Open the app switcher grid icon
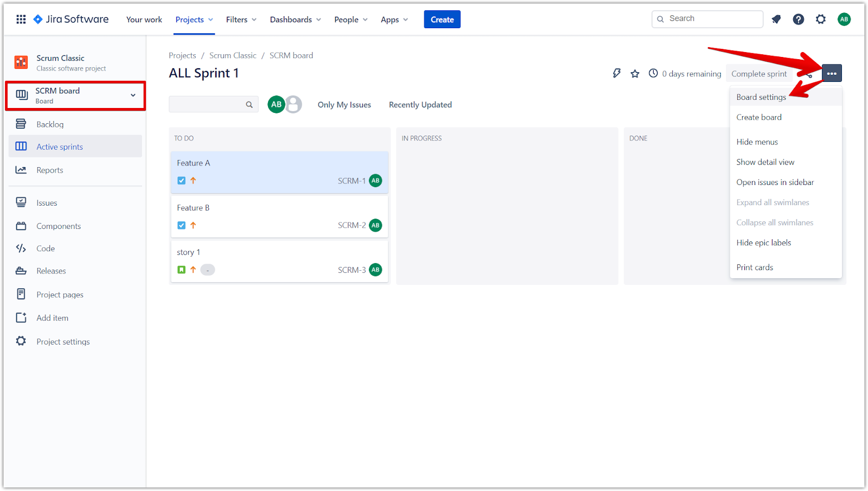 pyautogui.click(x=21, y=20)
